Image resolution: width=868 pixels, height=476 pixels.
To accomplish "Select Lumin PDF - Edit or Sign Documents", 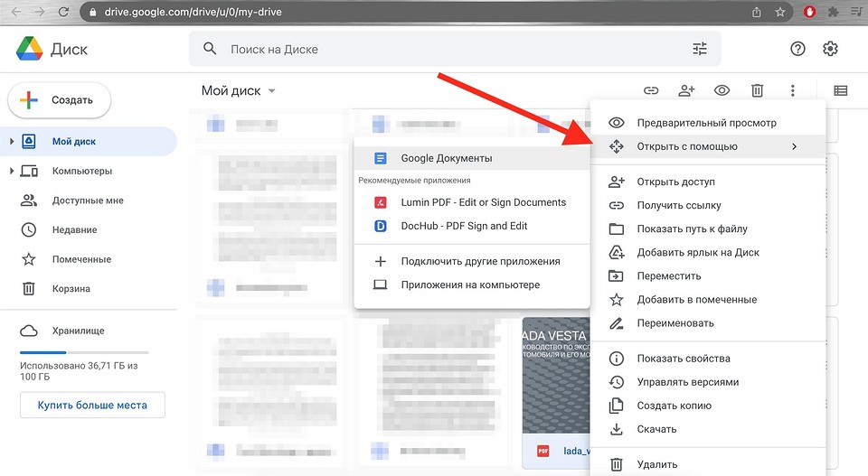I will (483, 202).
